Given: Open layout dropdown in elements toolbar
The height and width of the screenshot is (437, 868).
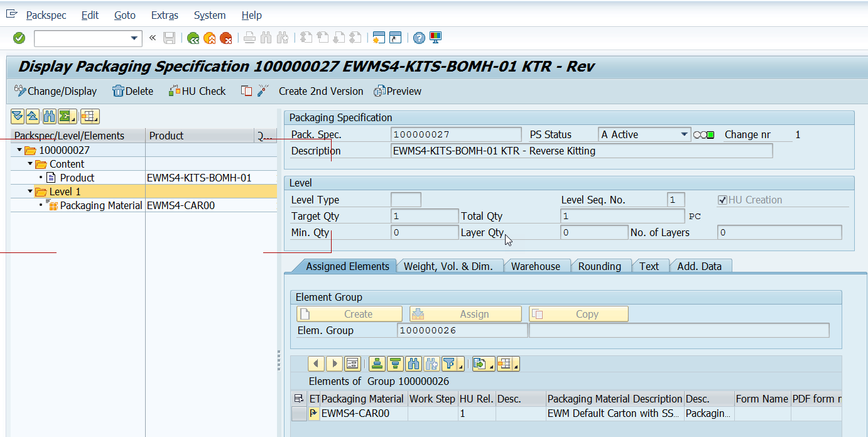Looking at the screenshot, I should (508, 364).
